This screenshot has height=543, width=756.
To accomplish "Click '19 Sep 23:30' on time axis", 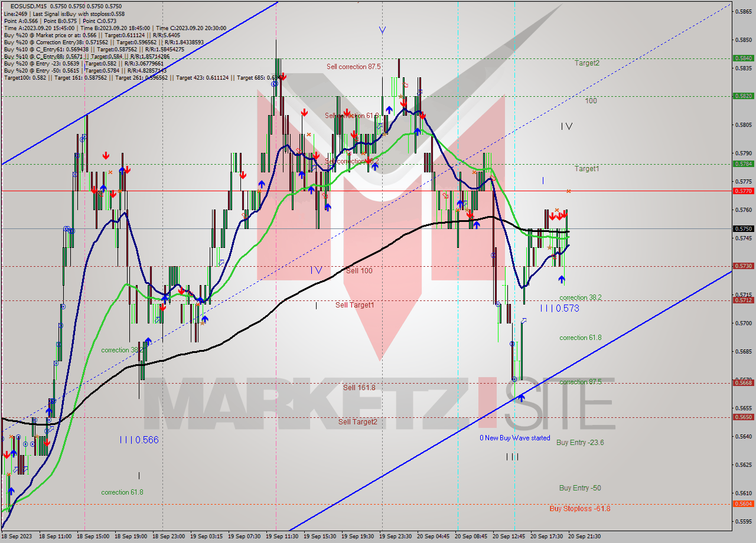I will (x=395, y=537).
